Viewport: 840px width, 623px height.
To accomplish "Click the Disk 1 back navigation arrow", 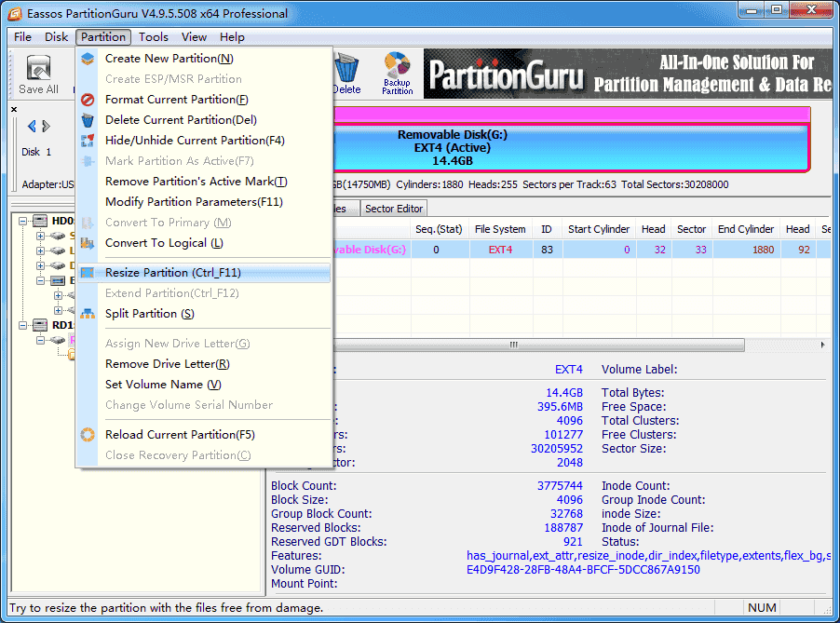I will point(30,126).
